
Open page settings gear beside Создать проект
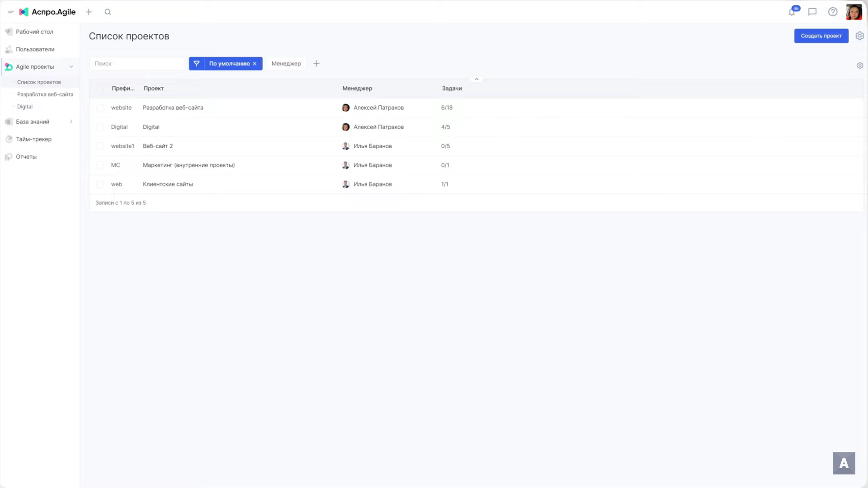click(x=859, y=36)
